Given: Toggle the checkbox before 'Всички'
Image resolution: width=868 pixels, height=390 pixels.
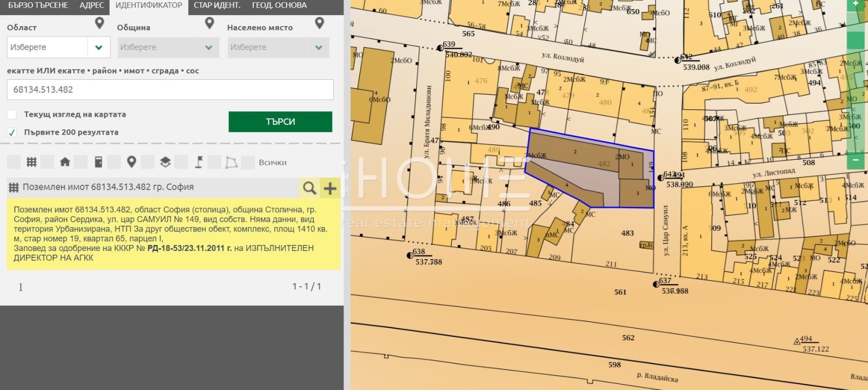Looking at the screenshot, I should pos(248,162).
